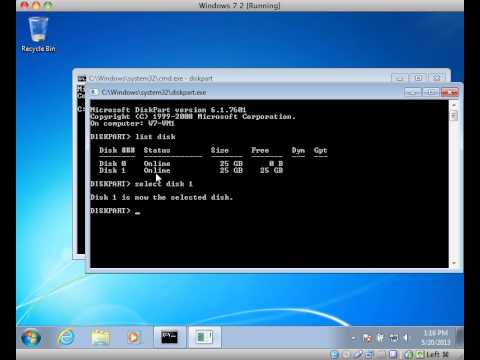Click VirtualBox hard disk indicator icon
Screen dimensions: 480x360
pyautogui.click(x=335, y=355)
